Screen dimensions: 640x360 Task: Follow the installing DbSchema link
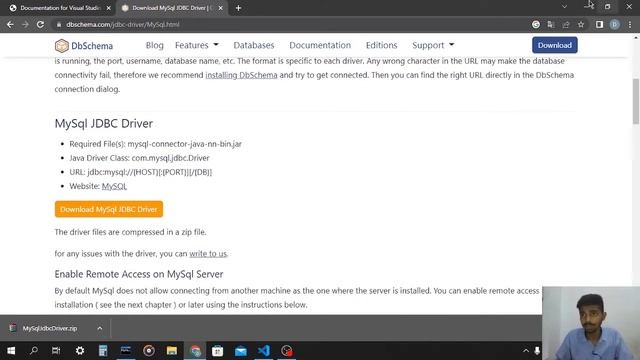[241, 75]
